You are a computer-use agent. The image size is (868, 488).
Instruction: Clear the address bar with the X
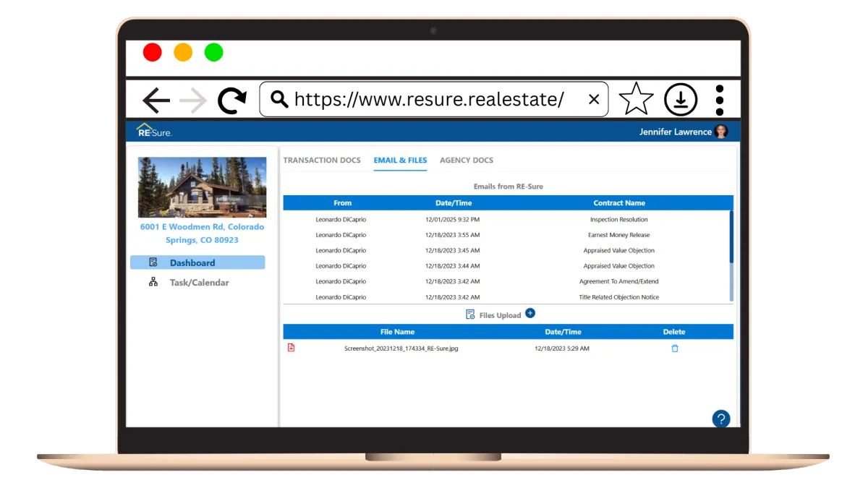pyautogui.click(x=594, y=100)
